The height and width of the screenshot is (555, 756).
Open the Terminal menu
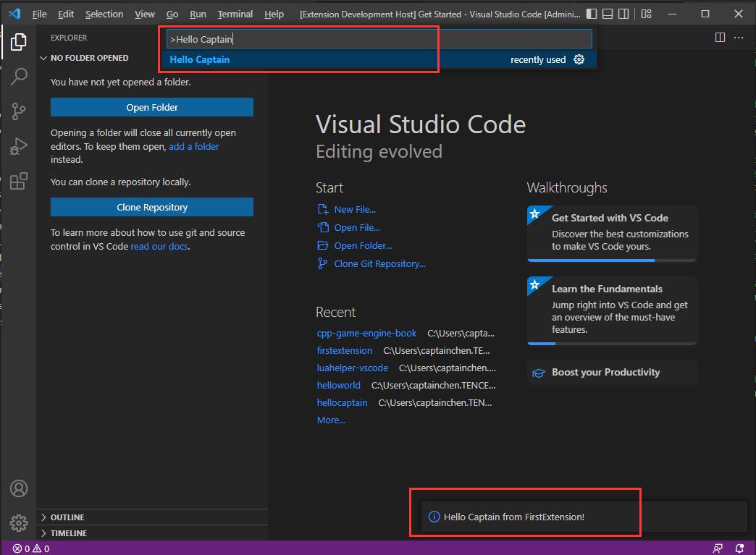[x=235, y=14]
